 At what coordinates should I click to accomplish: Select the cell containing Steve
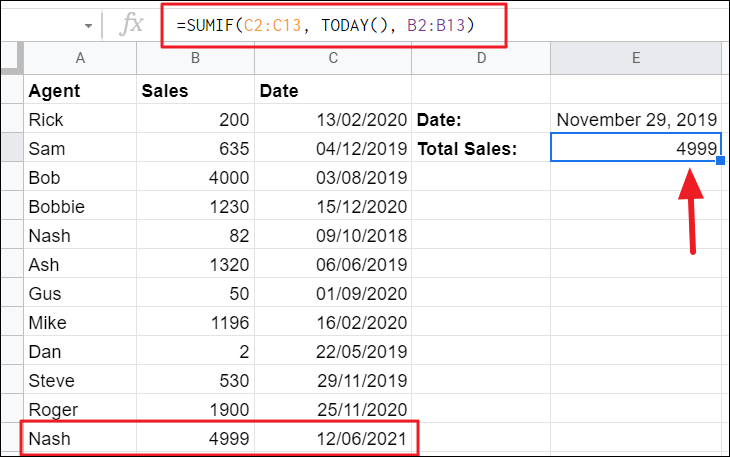(80, 381)
